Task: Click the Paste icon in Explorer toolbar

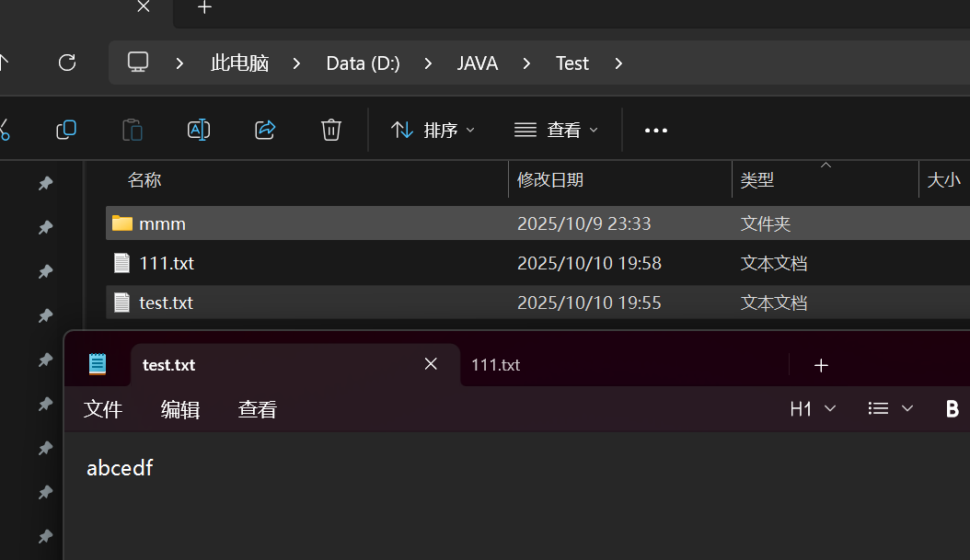Action: click(132, 130)
